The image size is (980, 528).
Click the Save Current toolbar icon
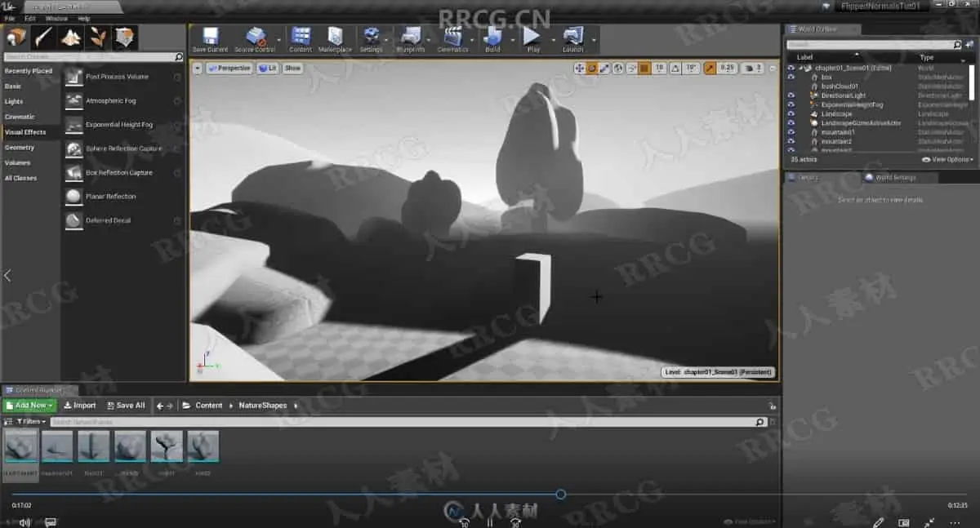point(210,37)
